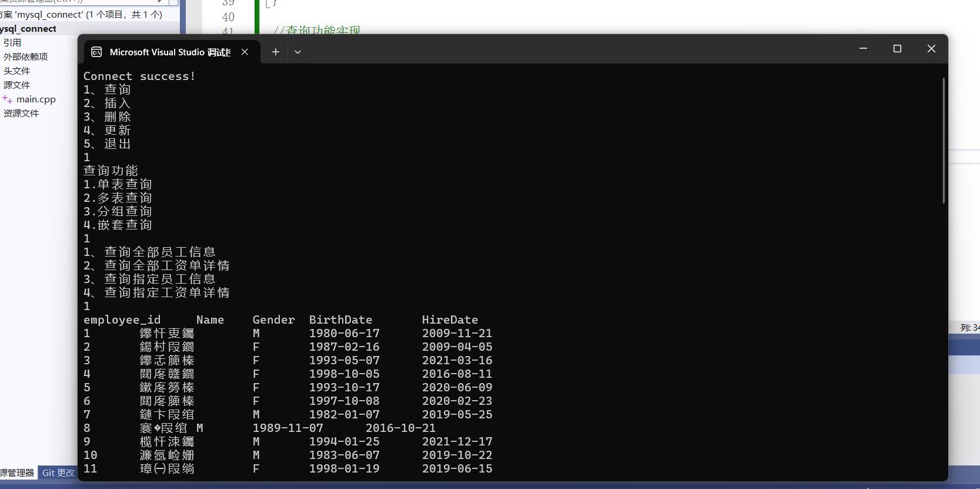Click hire date 2019-05-25 in row 7

click(x=457, y=415)
